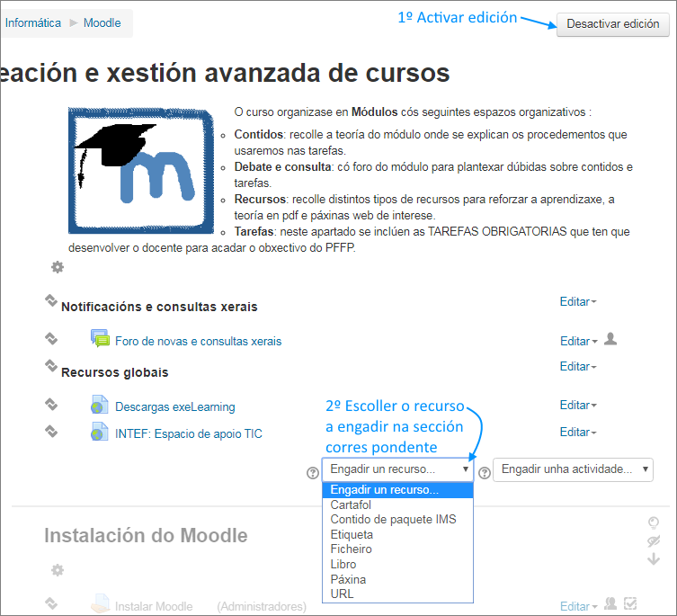Expand Editar menu for Recursos globais
This screenshot has height=616, width=677.
tap(578, 366)
